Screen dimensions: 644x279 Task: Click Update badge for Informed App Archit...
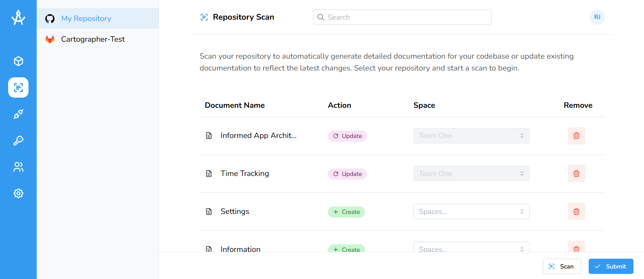[347, 136]
